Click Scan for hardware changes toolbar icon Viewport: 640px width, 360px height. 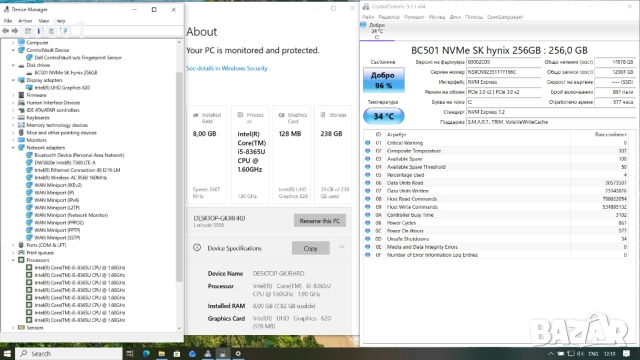64,31
